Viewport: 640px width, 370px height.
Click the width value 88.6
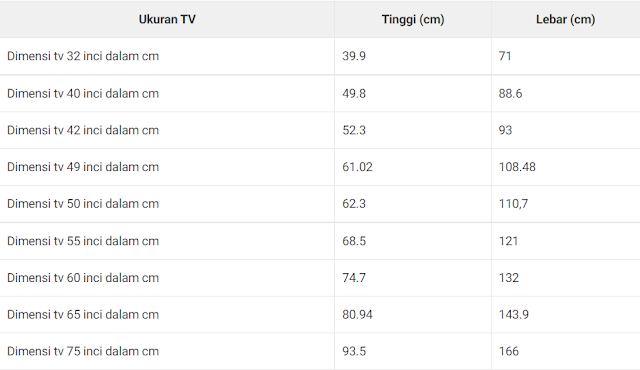(x=510, y=93)
